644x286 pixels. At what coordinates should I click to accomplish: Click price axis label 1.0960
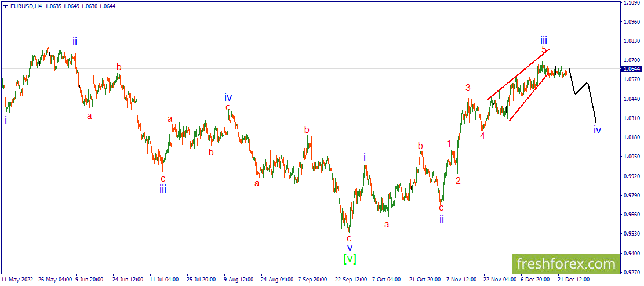coord(632,22)
